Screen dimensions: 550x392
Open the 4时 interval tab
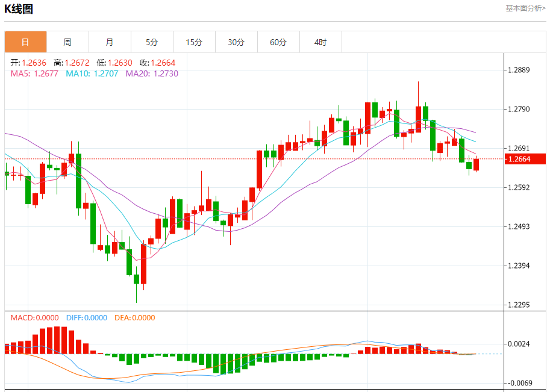[320, 42]
